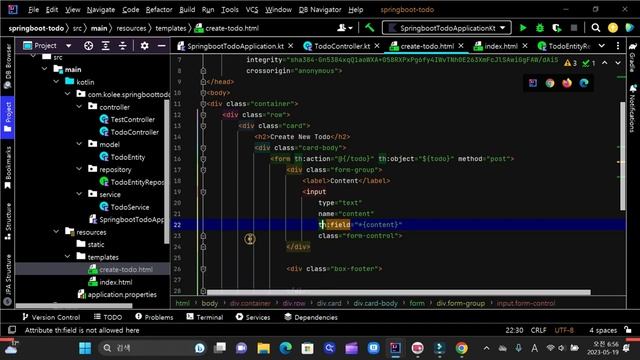Viewport: 640px width, 360px height.
Task: Open page in Chrome browser icon
Action: pyautogui.click(x=550, y=83)
